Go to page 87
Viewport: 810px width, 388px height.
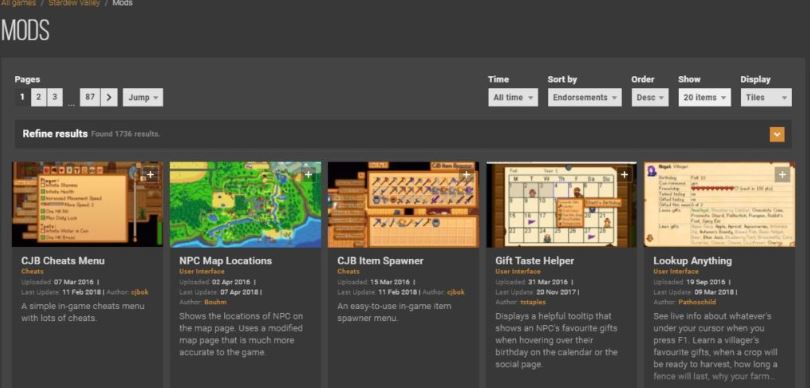pyautogui.click(x=90, y=97)
